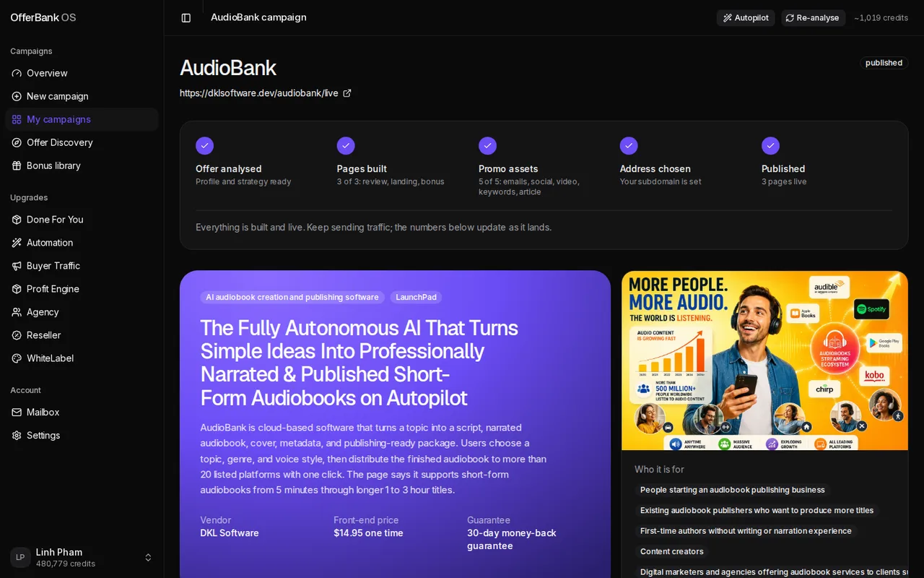Click the Overview gauge icon in sidebar
Screen dimensions: 924x578
[17, 73]
